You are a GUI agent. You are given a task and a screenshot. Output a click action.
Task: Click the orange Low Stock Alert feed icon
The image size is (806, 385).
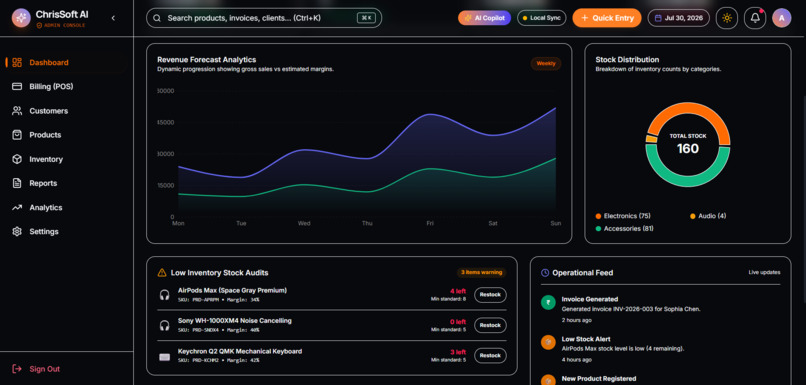[548, 342]
